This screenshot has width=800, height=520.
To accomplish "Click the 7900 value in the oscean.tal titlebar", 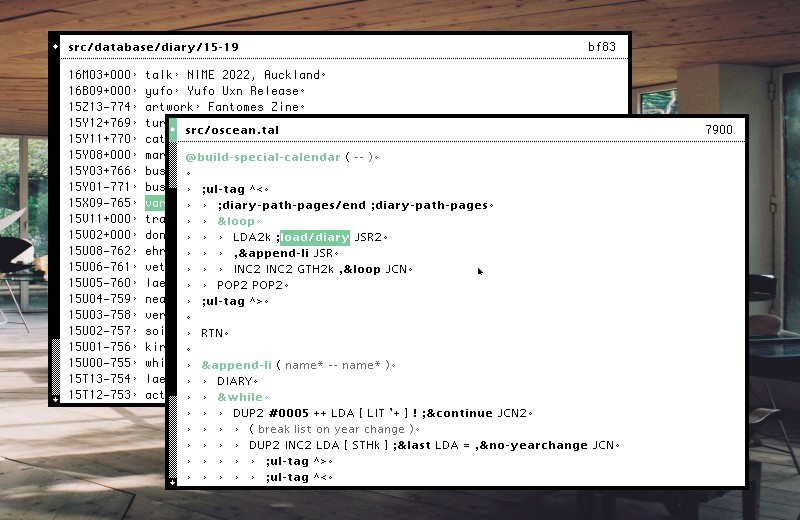I will tap(719, 130).
